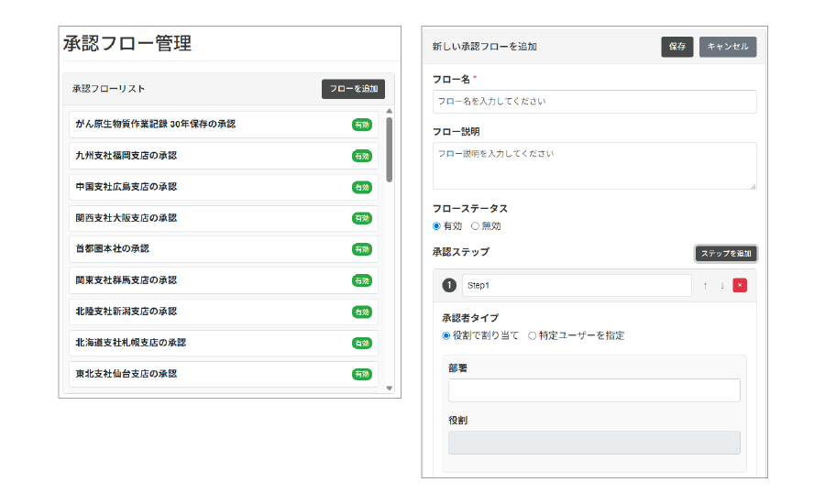Image resolution: width=825 pixels, height=504 pixels.
Task: Choose 役割で割り当て approver type
Action: [x=447, y=335]
